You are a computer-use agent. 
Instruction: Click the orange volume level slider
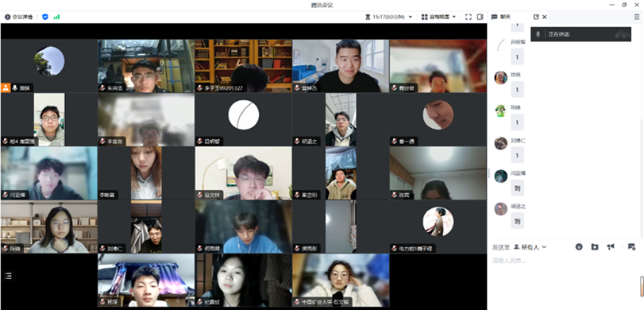[642, 286]
